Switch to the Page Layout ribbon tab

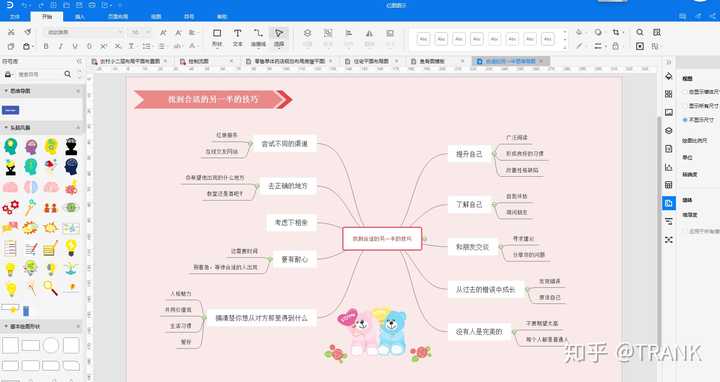[118, 17]
